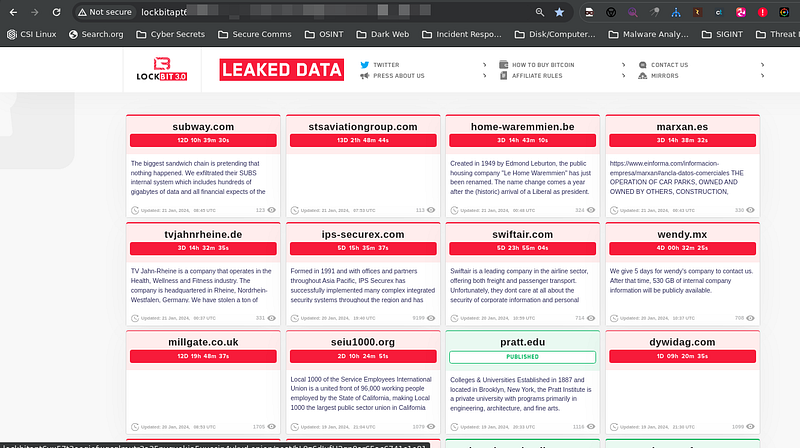Click the LEAKED DATA banner
800x448 pixels.
pos(282,70)
